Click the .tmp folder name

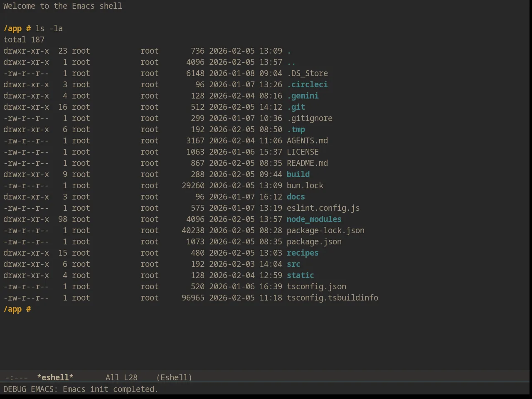[x=296, y=129]
